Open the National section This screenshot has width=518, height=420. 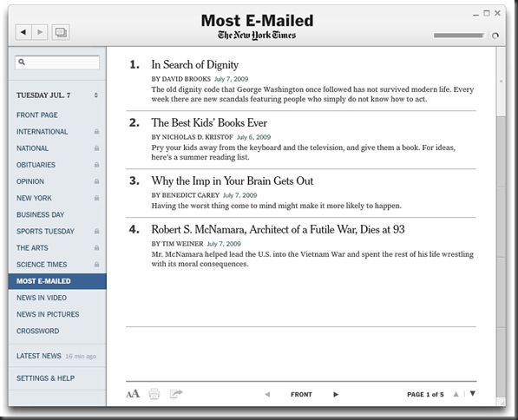32,148
